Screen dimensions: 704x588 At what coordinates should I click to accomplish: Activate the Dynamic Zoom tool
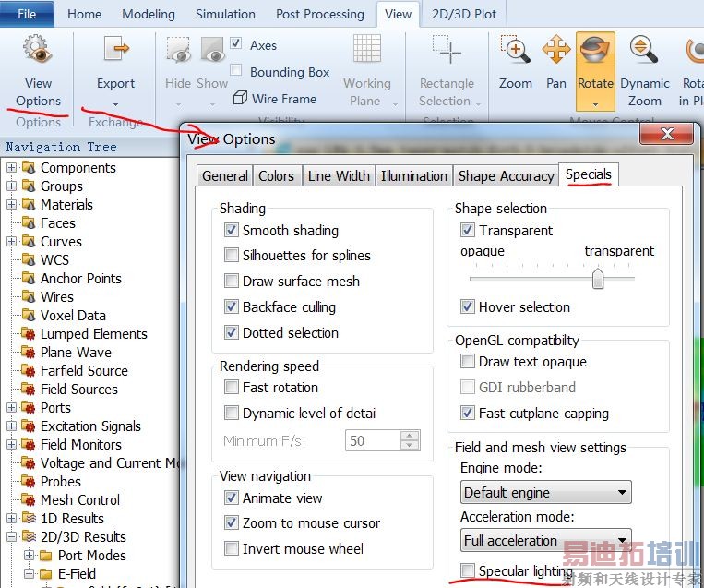pos(643,49)
